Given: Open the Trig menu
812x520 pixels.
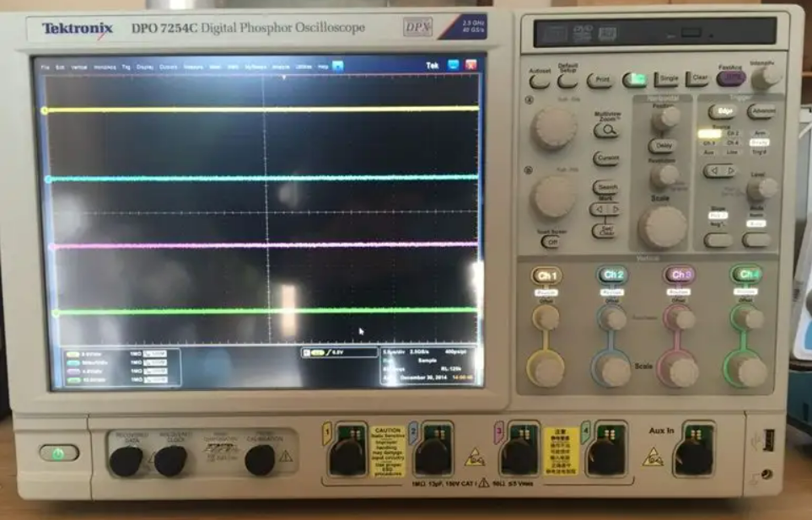Looking at the screenshot, I should [126, 67].
